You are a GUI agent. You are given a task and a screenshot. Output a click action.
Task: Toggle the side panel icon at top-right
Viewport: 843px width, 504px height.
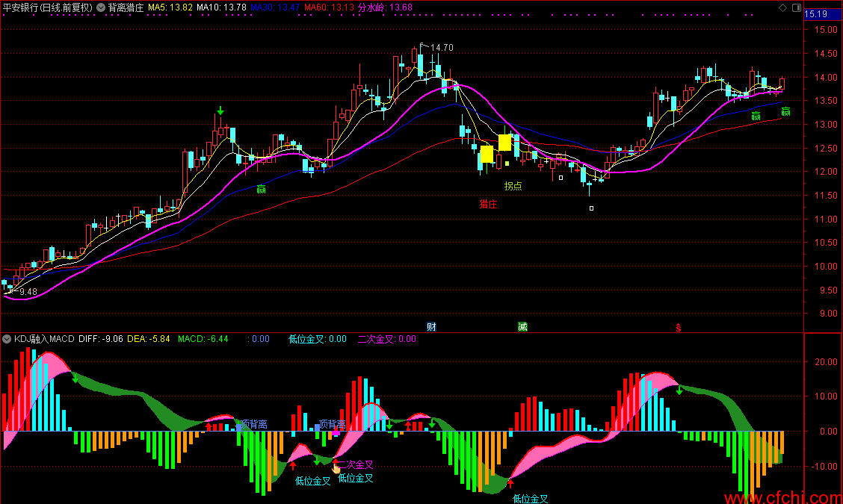point(797,7)
